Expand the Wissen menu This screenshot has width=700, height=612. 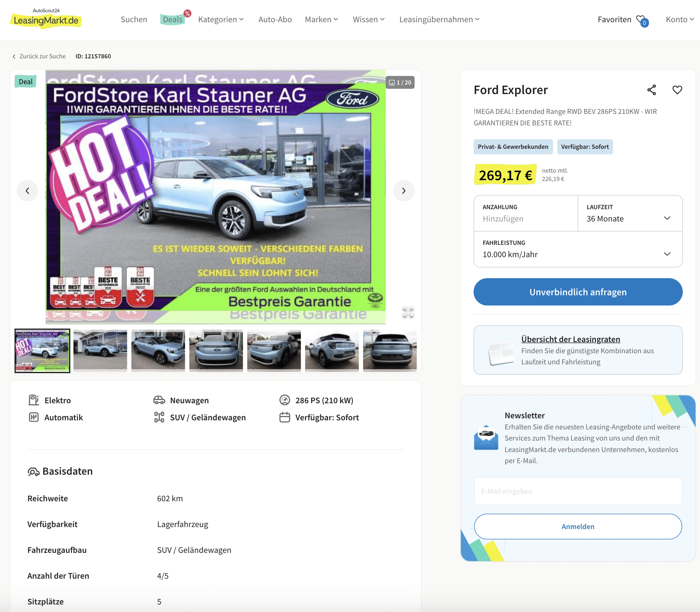click(369, 19)
